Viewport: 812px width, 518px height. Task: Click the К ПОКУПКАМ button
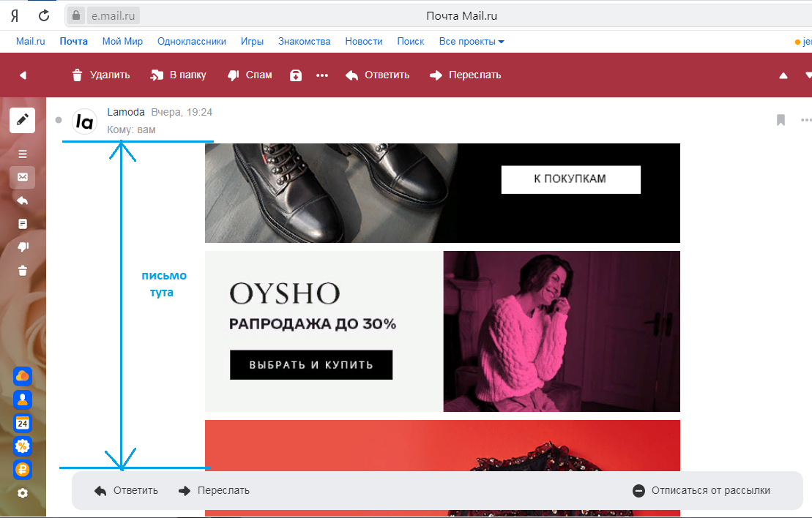pos(570,179)
